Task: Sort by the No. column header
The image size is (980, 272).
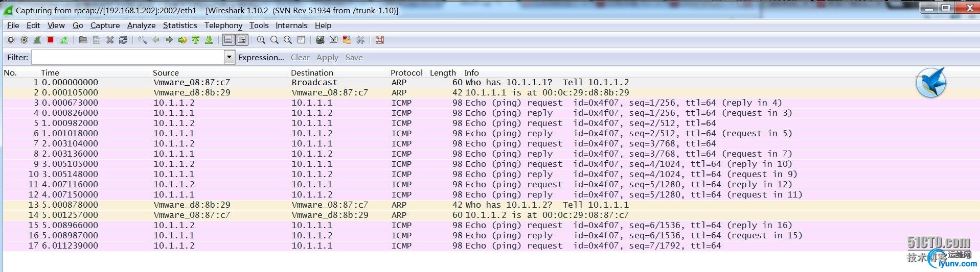Action: point(10,72)
